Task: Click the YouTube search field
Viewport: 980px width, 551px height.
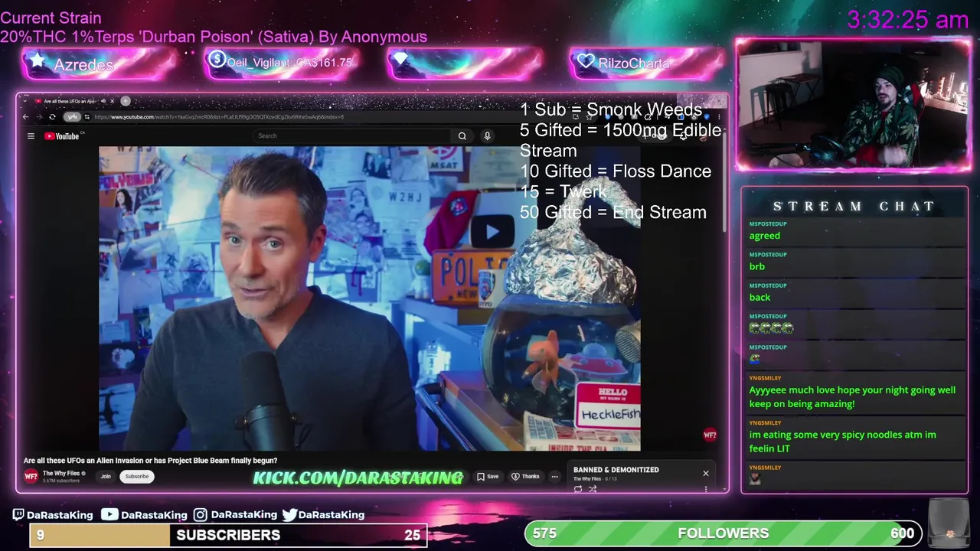Action: (x=353, y=135)
